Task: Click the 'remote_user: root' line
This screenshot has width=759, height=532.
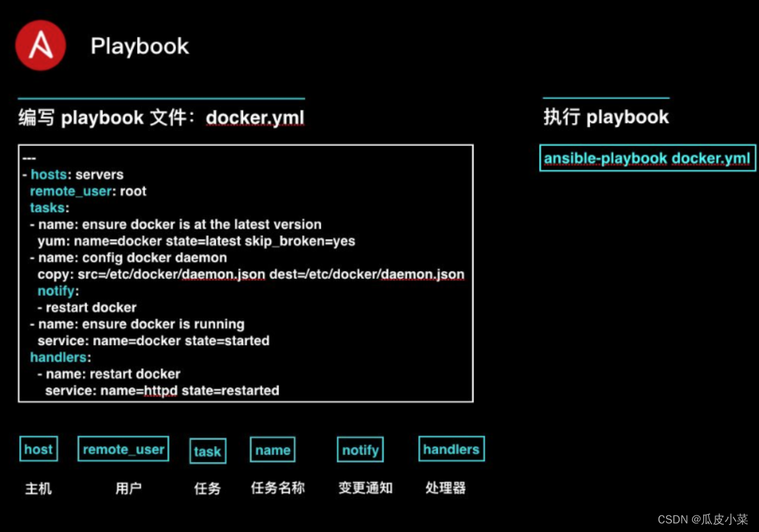Action: coord(88,191)
